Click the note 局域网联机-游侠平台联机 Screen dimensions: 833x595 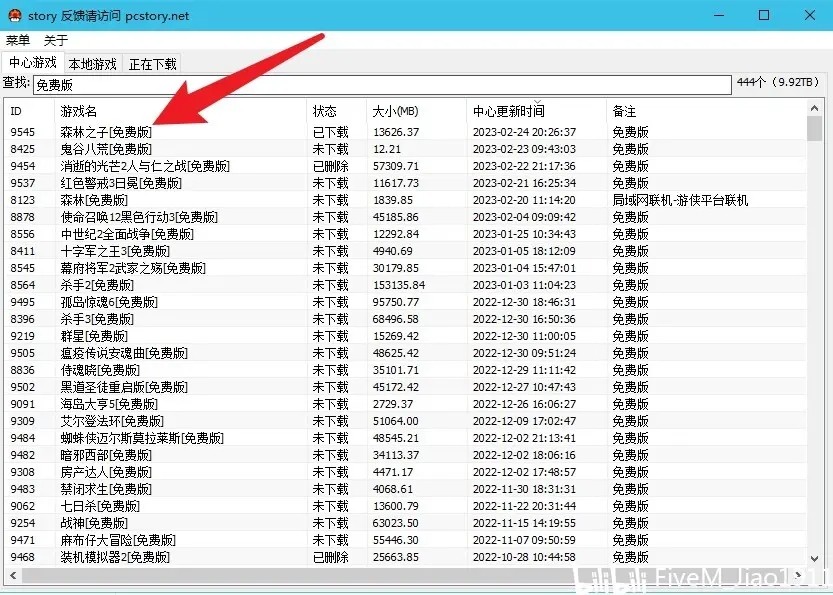tap(680, 200)
